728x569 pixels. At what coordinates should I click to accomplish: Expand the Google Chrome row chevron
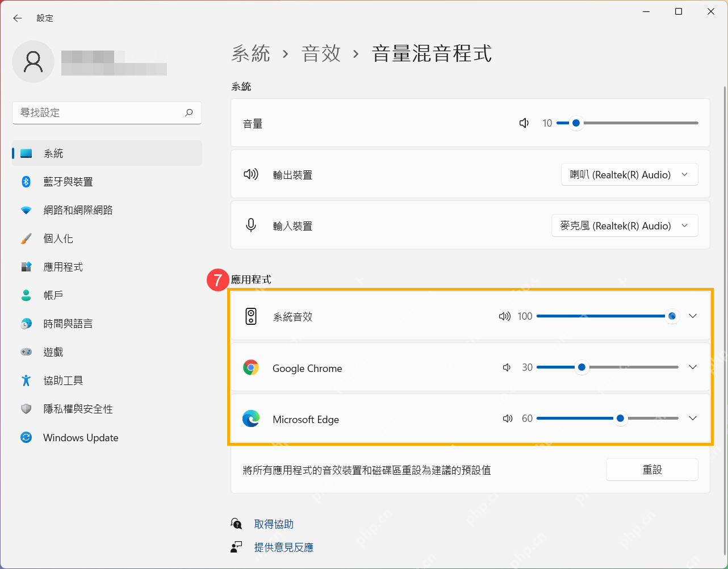click(693, 367)
